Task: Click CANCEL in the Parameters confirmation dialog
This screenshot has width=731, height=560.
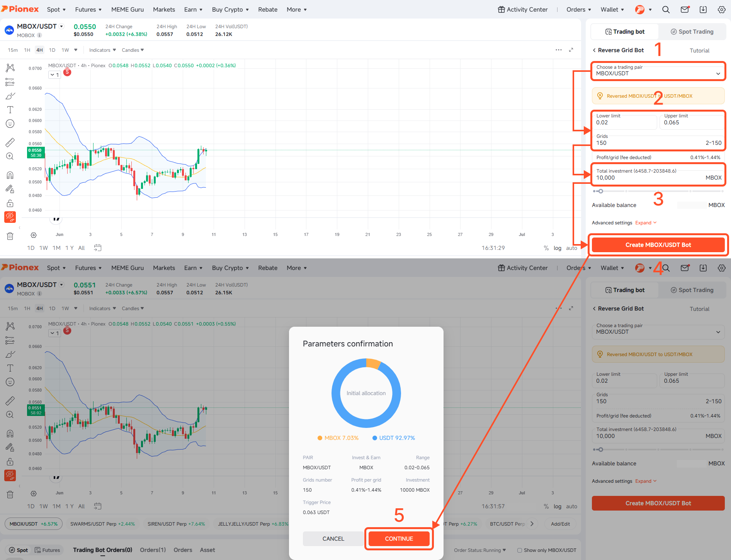Action: pos(333,539)
